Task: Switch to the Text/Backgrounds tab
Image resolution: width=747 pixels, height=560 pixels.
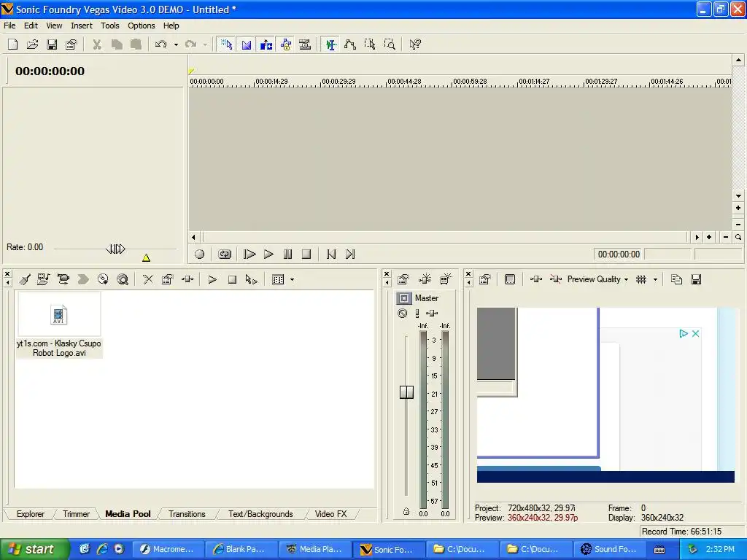Action: tap(260, 514)
